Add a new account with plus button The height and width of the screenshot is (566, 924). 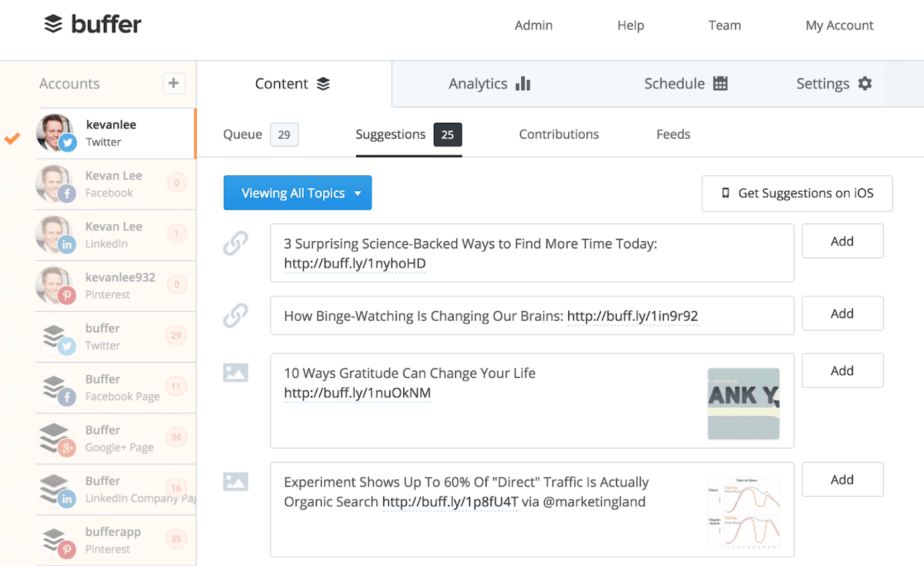point(174,83)
